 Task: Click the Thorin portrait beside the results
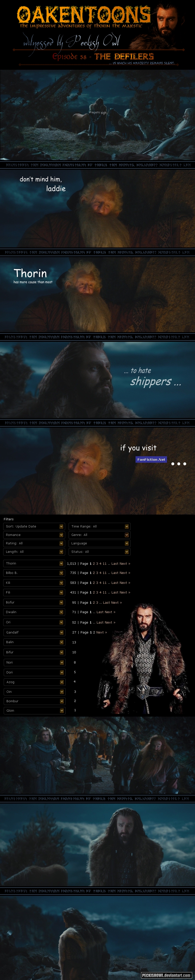144,658
